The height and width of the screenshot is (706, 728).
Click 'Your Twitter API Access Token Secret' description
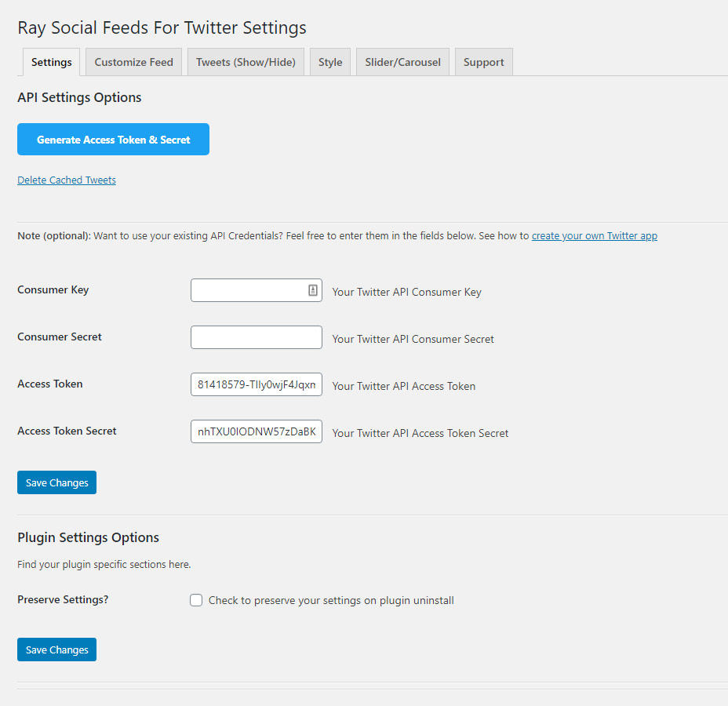coord(420,433)
